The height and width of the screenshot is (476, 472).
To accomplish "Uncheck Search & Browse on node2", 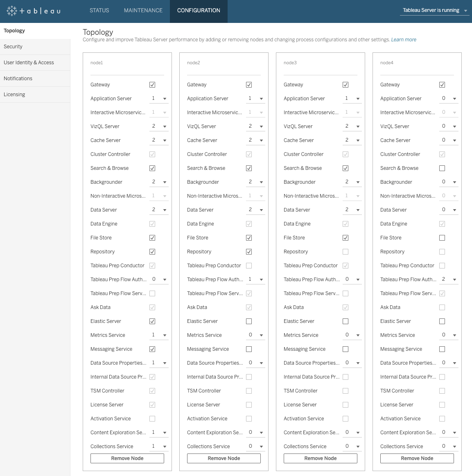I will point(249,168).
